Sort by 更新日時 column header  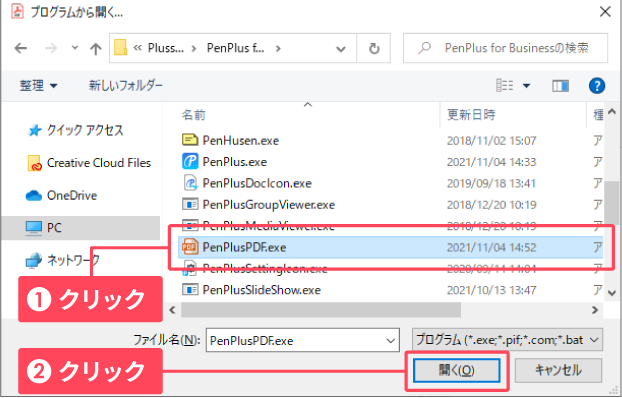coord(471,115)
